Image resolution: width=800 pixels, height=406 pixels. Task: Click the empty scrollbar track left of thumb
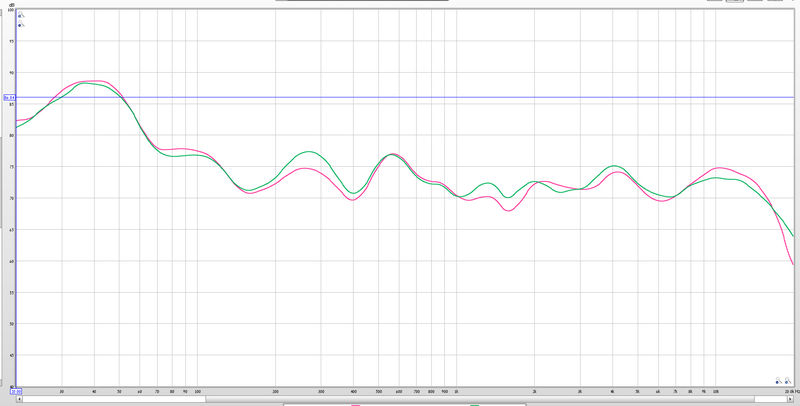[x=114, y=399]
